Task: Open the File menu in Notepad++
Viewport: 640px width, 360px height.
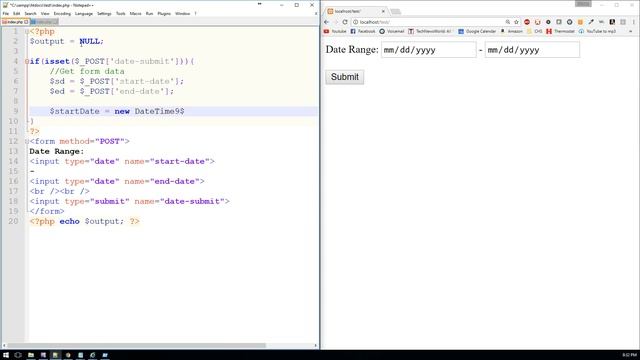Action: (x=6, y=13)
